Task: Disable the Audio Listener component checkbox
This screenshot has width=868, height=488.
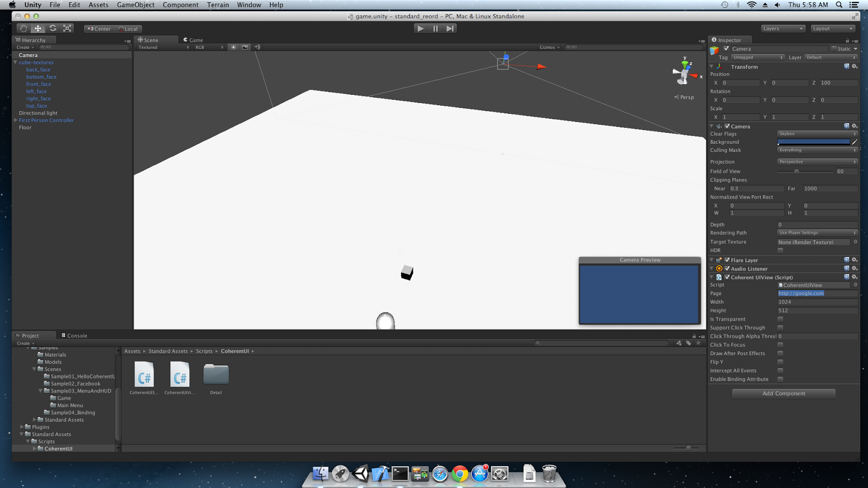Action: coord(727,269)
